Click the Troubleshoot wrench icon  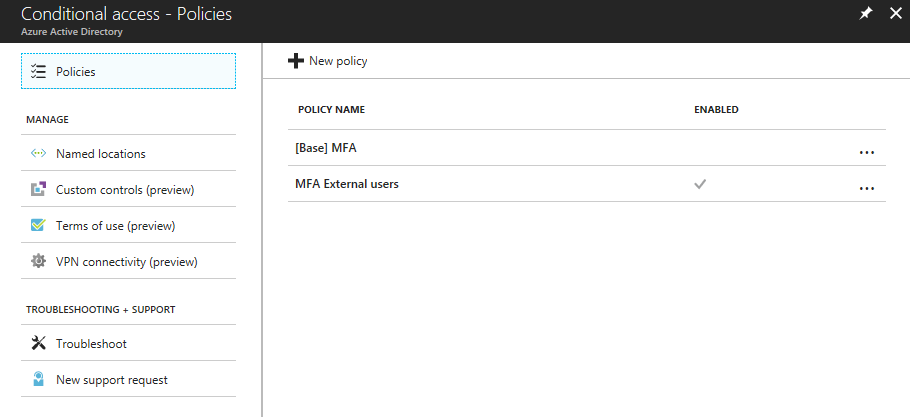click(x=38, y=343)
